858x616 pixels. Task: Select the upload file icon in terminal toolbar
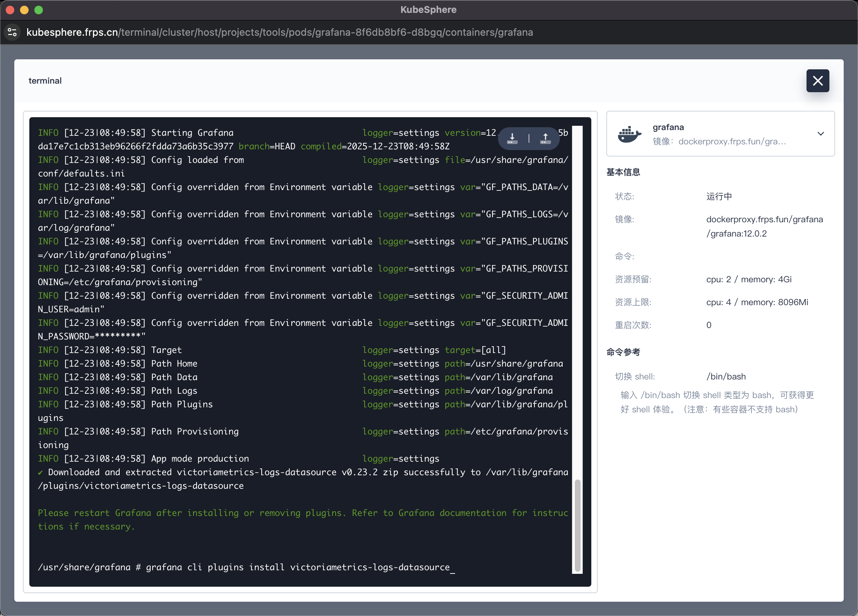545,138
